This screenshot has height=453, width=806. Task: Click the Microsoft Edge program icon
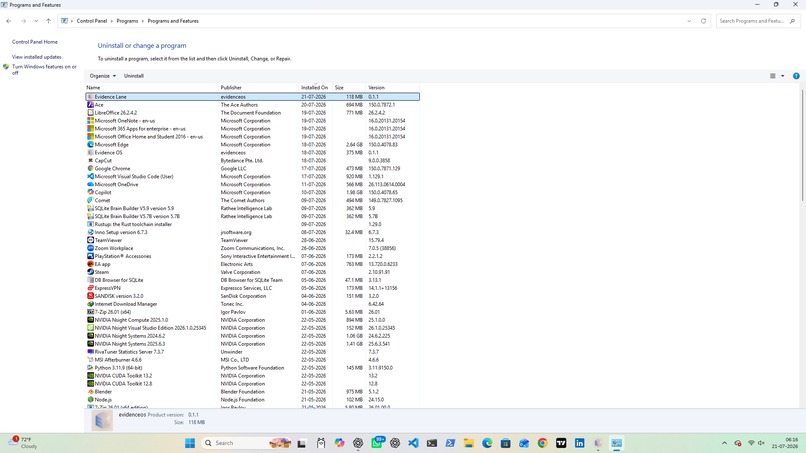[90, 144]
